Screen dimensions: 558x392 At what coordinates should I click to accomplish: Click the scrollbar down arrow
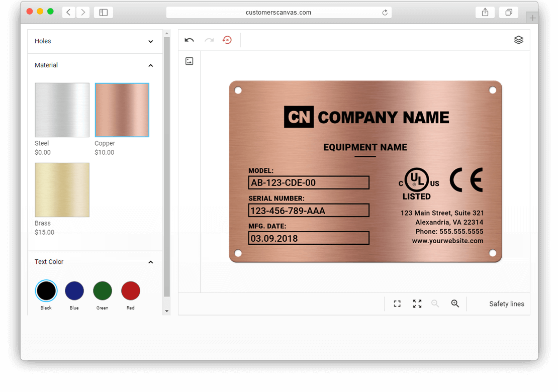tap(166, 311)
